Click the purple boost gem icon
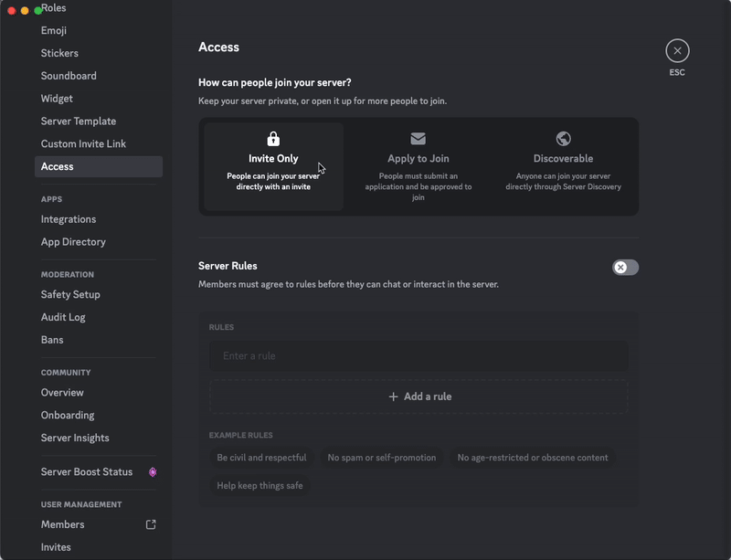Image resolution: width=731 pixels, height=560 pixels. 153,472
